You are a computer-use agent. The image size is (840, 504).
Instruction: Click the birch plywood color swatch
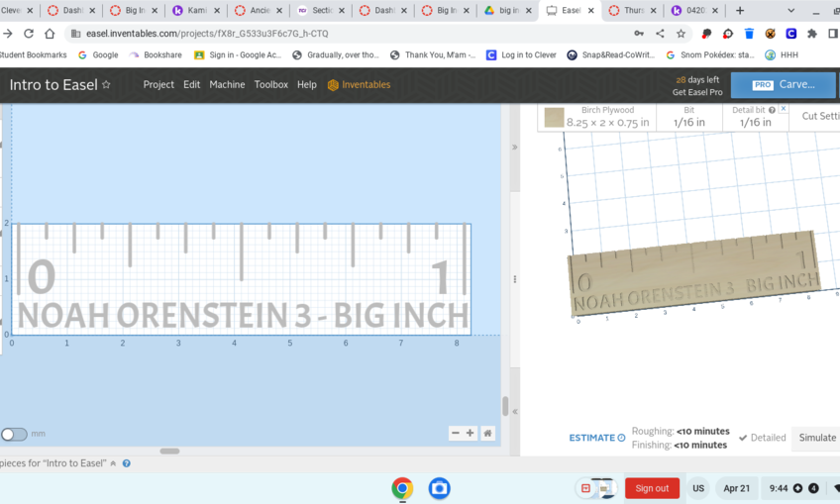(554, 118)
